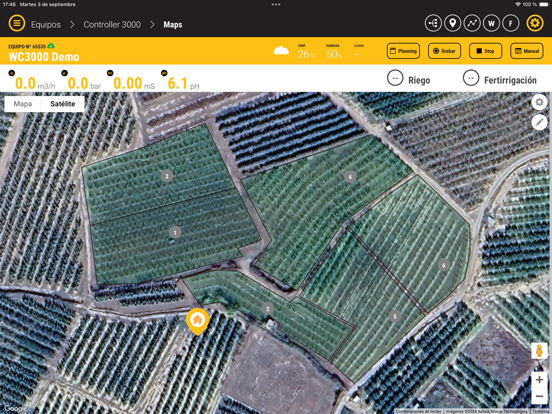Open the network diagram view icon

pyautogui.click(x=433, y=24)
